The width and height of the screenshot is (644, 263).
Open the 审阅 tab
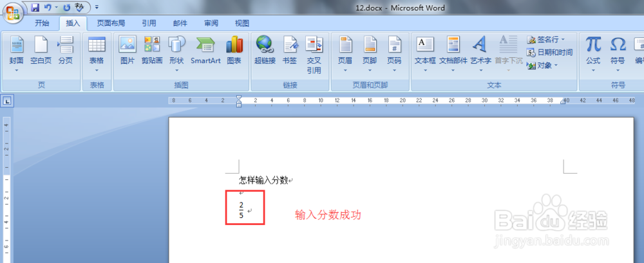211,23
